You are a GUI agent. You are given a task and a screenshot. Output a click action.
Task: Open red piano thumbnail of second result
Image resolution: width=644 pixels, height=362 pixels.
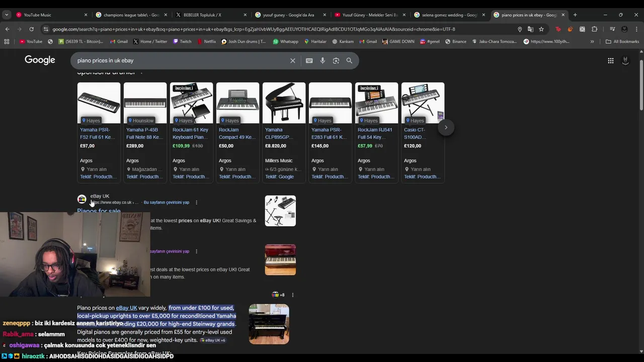click(280, 259)
